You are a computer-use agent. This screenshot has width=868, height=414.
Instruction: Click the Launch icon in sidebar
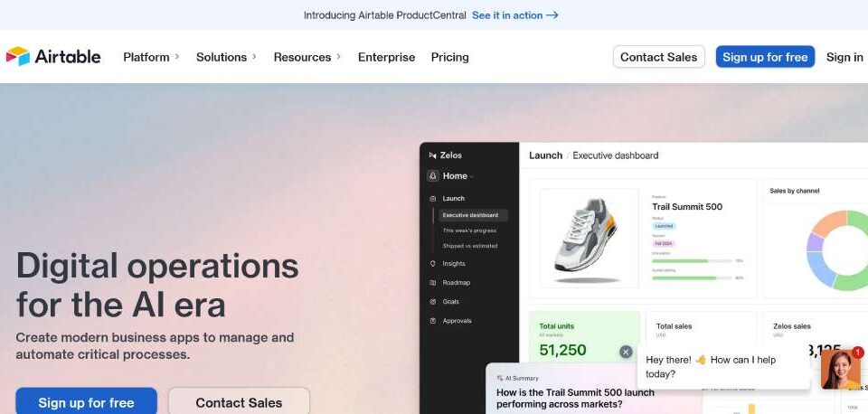(433, 199)
